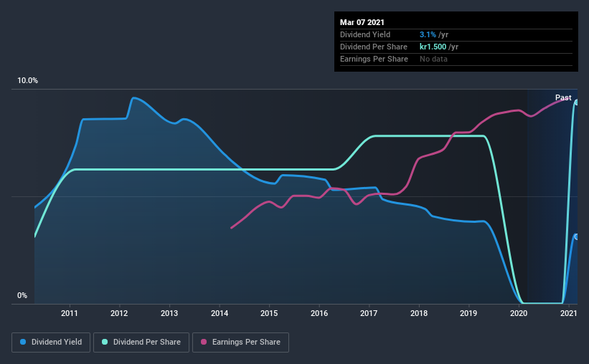Select the 2017 label on the x-axis
This screenshot has width=589, height=364.
click(x=369, y=313)
